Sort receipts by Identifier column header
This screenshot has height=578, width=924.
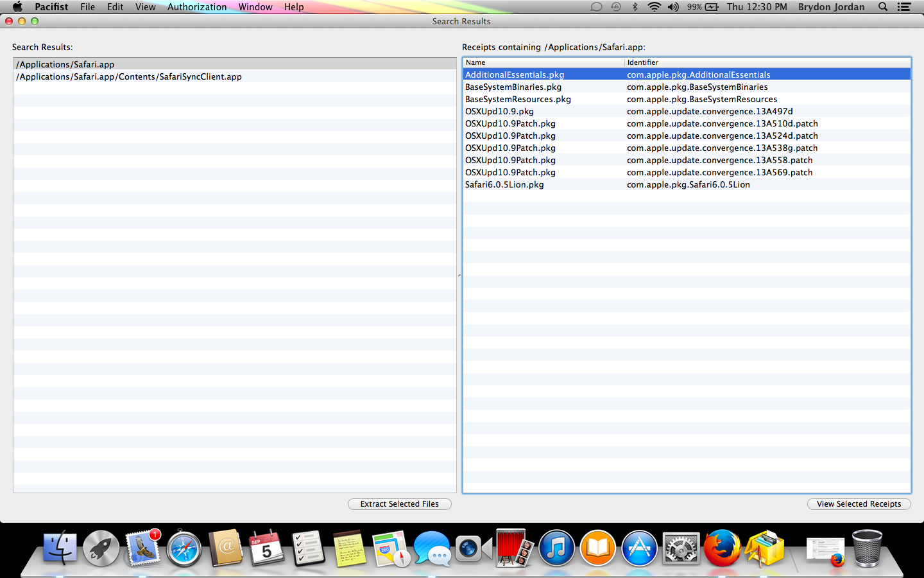coord(767,62)
